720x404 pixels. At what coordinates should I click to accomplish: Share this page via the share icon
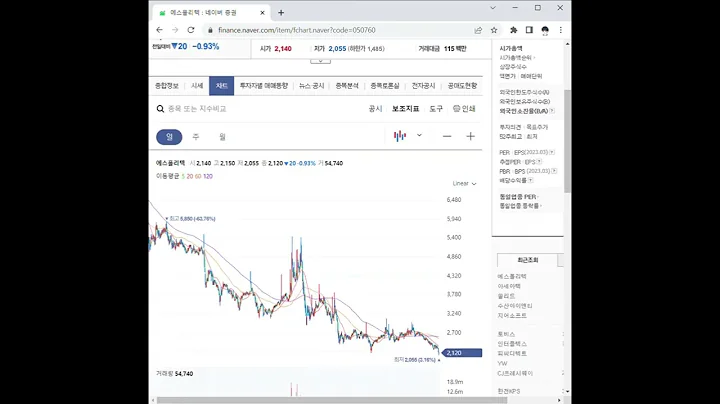point(478,30)
